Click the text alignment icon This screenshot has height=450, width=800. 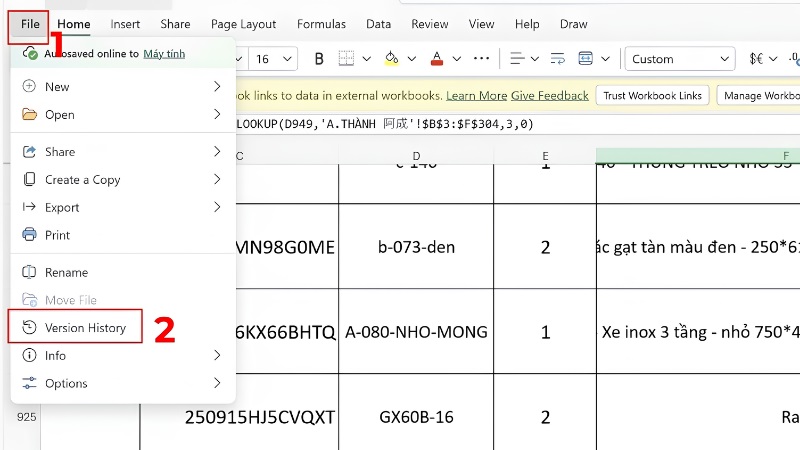coord(517,59)
